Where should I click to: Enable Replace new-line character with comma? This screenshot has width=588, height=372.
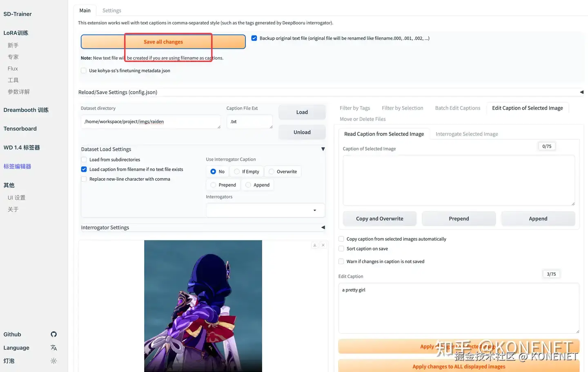click(x=84, y=179)
